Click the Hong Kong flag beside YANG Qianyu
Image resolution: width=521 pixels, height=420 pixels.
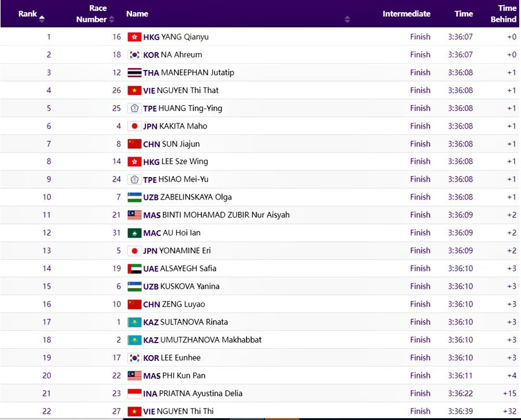click(134, 37)
